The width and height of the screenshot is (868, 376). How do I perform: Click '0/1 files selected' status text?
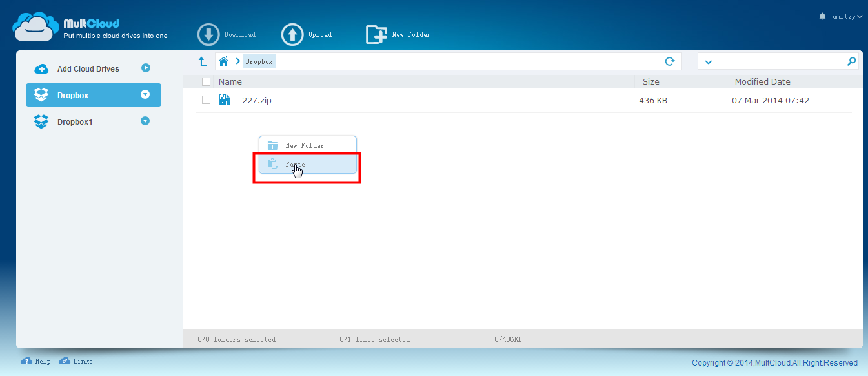(x=374, y=339)
